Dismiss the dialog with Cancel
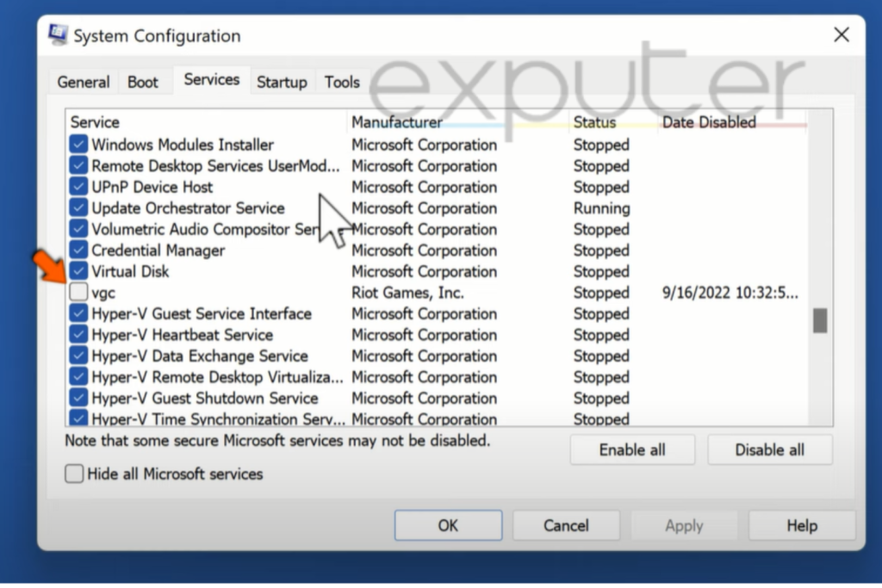The width and height of the screenshot is (882, 588). coord(566,525)
